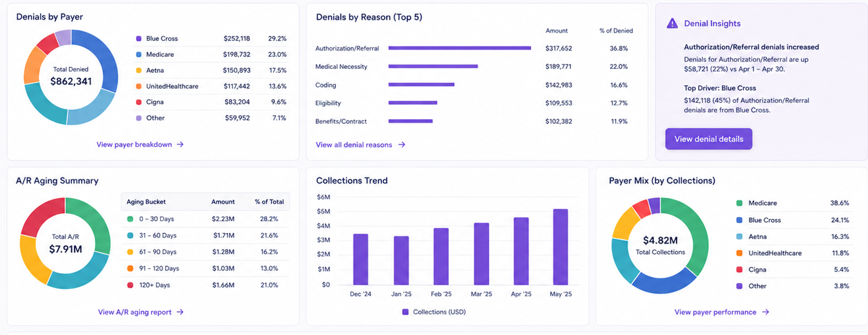Screen dimensions: 868x335
Task: Click the Jan '25 collections bar
Action: point(401,260)
